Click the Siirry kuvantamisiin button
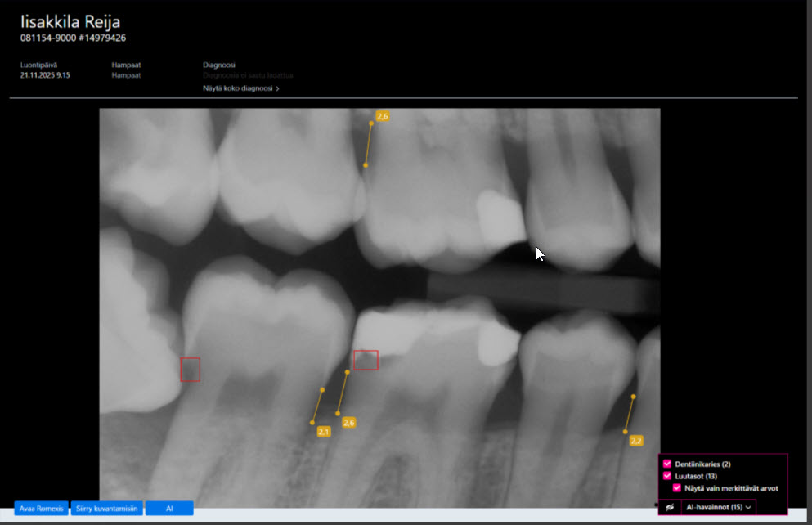812x525 pixels. coord(106,509)
